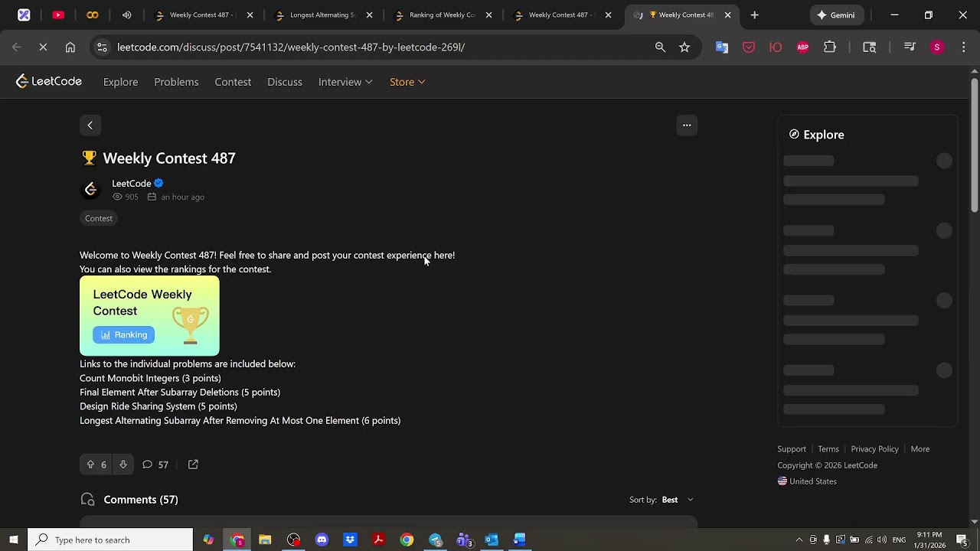
Task: Open Design Ride Sharing System link
Action: pos(158,406)
